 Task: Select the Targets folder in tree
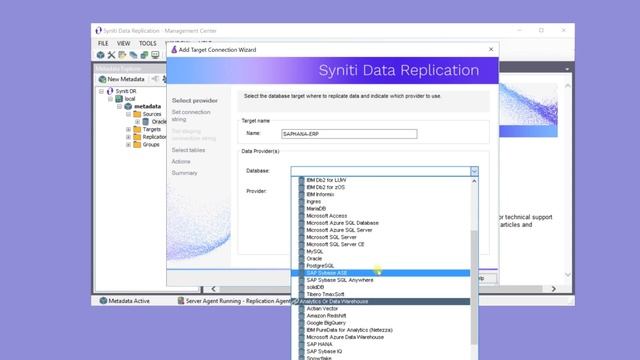[x=152, y=129]
